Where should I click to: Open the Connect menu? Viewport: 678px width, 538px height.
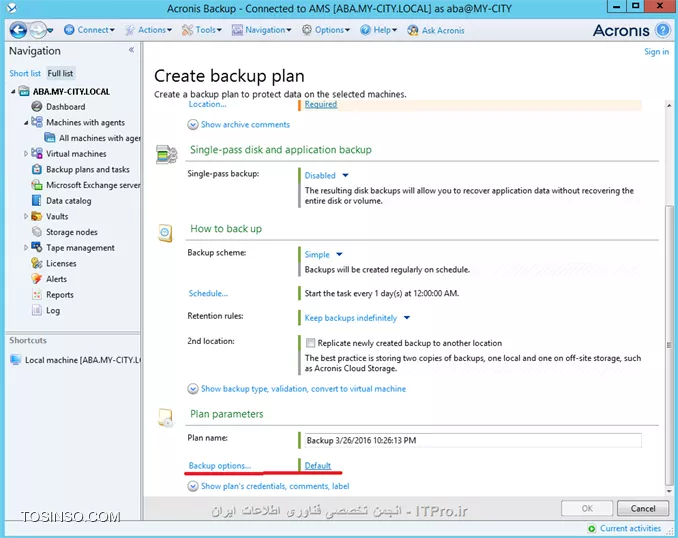point(90,30)
